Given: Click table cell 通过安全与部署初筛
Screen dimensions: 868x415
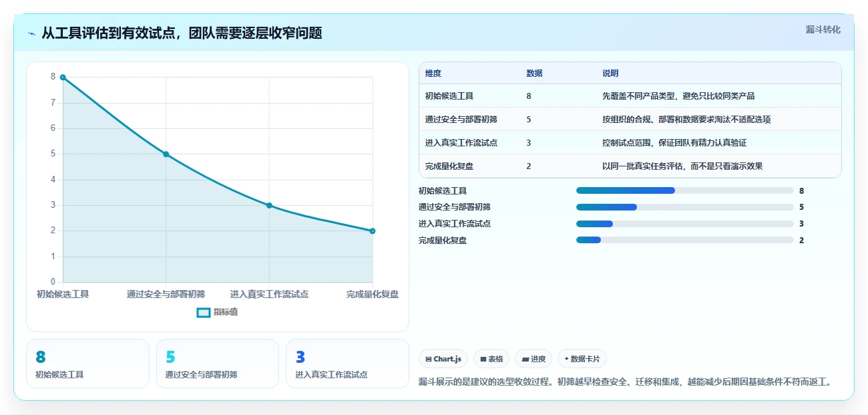Looking at the screenshot, I should pos(461,120).
